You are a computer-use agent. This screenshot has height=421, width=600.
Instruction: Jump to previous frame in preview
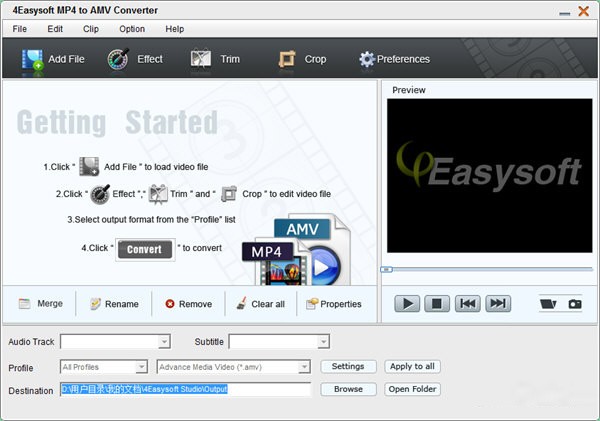pyautogui.click(x=468, y=304)
